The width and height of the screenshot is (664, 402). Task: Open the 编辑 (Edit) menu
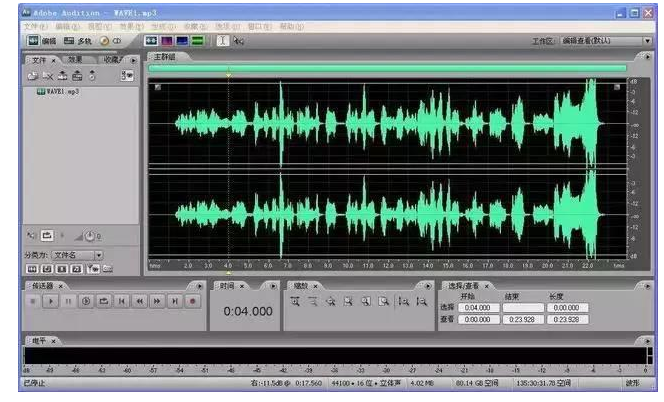point(68,26)
